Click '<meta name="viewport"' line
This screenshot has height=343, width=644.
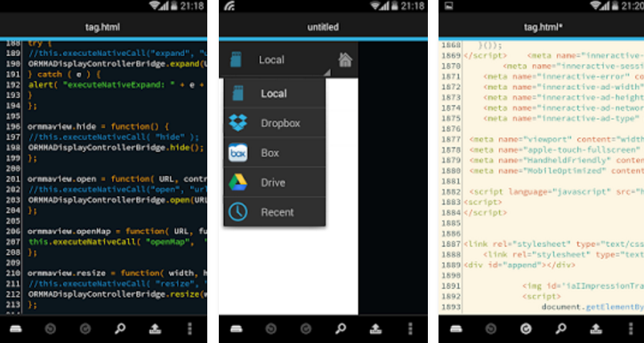(557, 140)
